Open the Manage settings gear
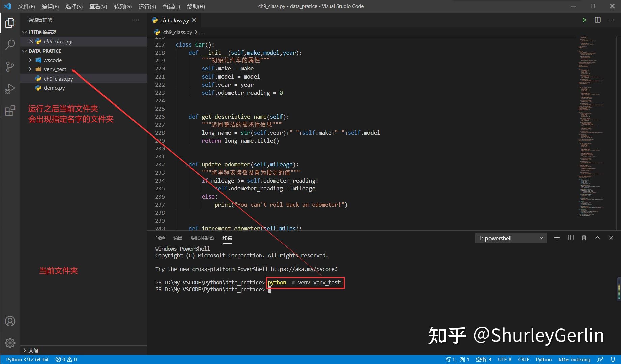The width and height of the screenshot is (621, 364). 10,343
